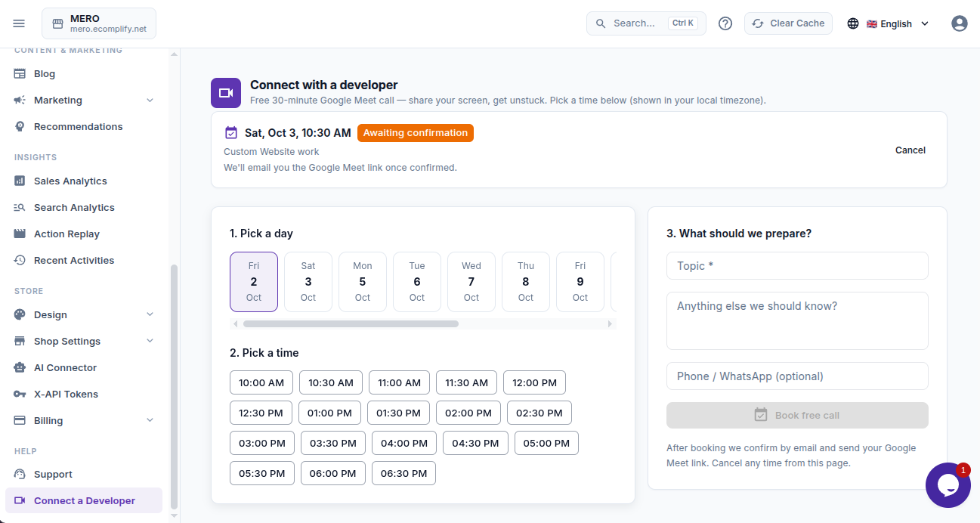Viewport: 980px width, 523px height.
Task: Click the Book free call button
Action: (x=797, y=415)
